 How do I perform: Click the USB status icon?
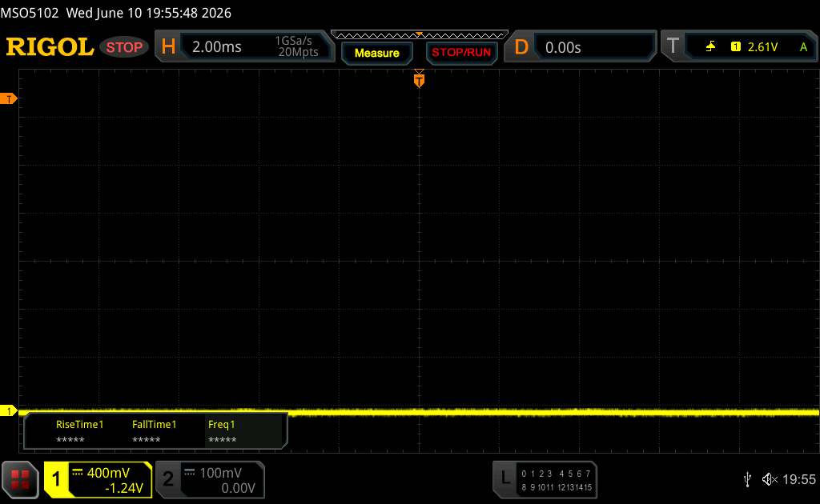(747, 479)
